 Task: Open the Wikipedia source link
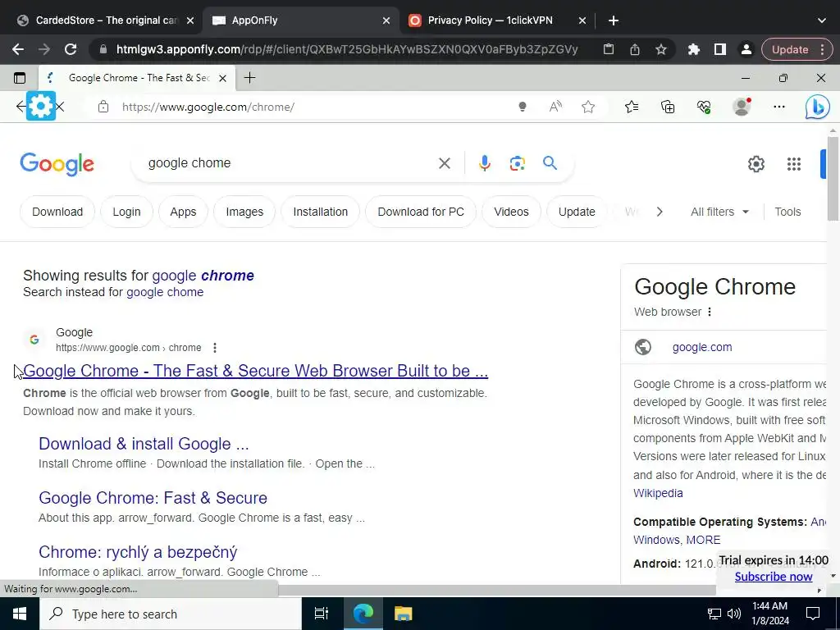[x=658, y=493]
